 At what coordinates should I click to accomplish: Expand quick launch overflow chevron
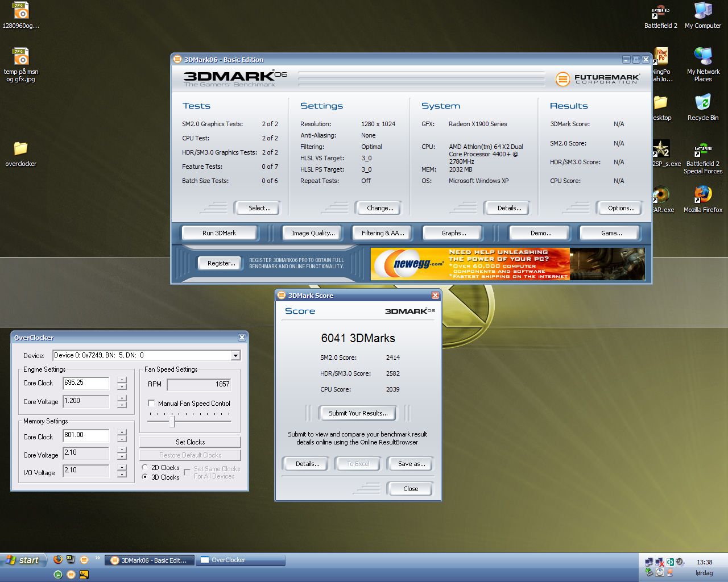pyautogui.click(x=97, y=559)
